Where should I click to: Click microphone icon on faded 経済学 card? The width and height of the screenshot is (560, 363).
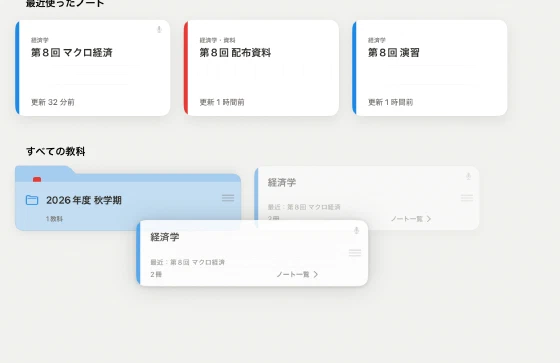(468, 176)
